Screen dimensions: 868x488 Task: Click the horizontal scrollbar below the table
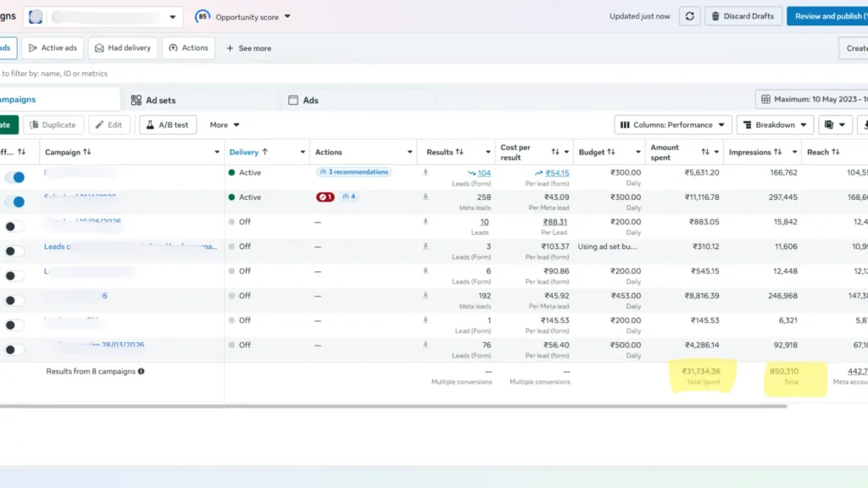pos(393,406)
